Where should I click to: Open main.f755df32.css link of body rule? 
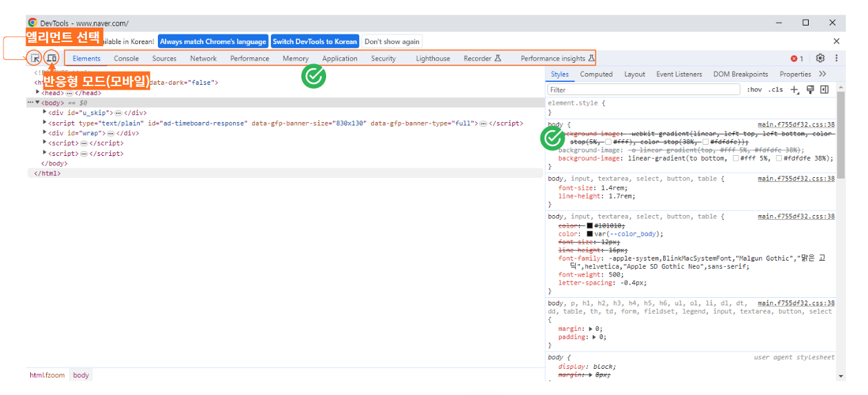796,125
